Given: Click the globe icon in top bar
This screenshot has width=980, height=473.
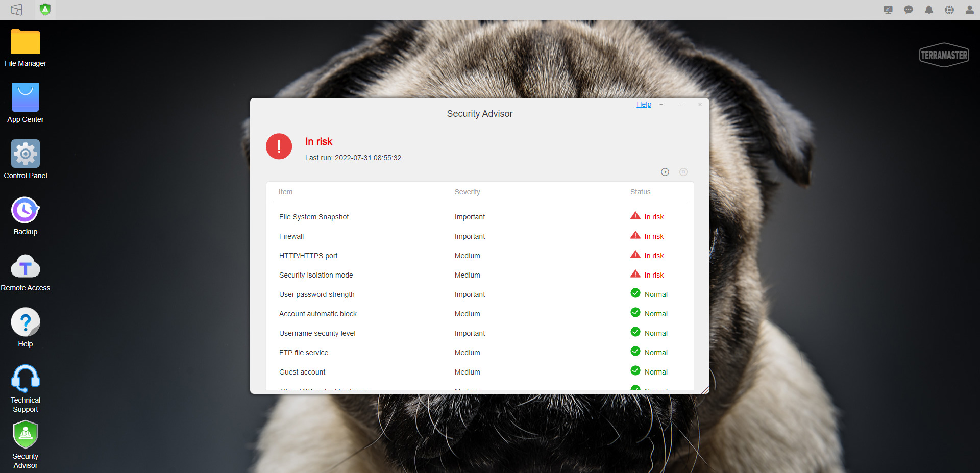Looking at the screenshot, I should (x=949, y=10).
